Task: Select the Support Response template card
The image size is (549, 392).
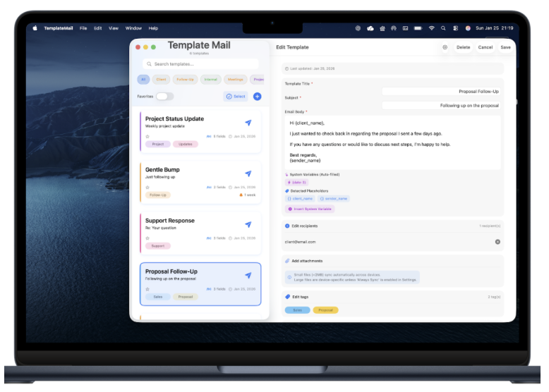Action: 200,233
